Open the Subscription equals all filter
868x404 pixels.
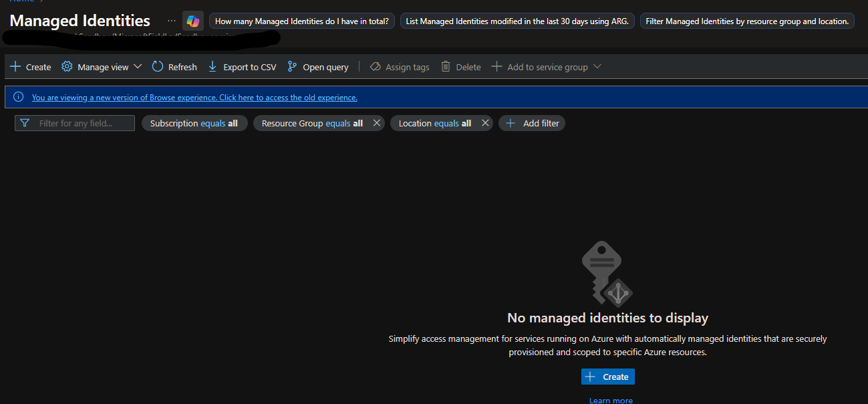[194, 123]
